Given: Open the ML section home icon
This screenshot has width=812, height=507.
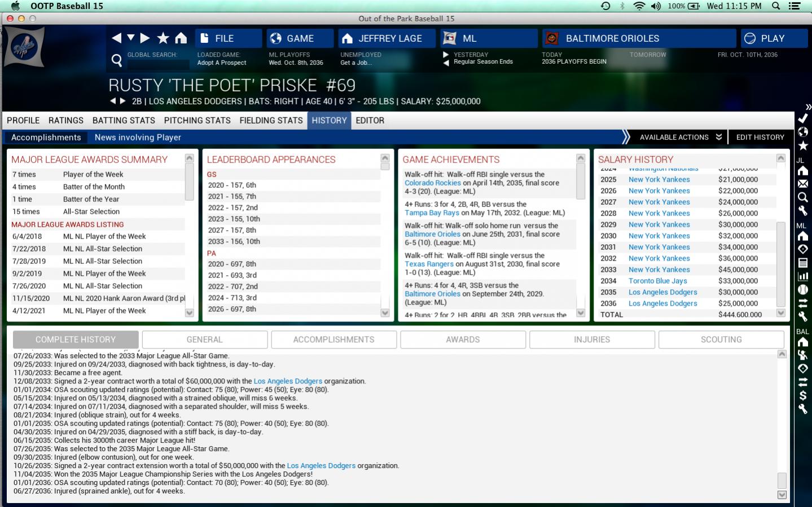Looking at the screenshot, I should tap(802, 236).
